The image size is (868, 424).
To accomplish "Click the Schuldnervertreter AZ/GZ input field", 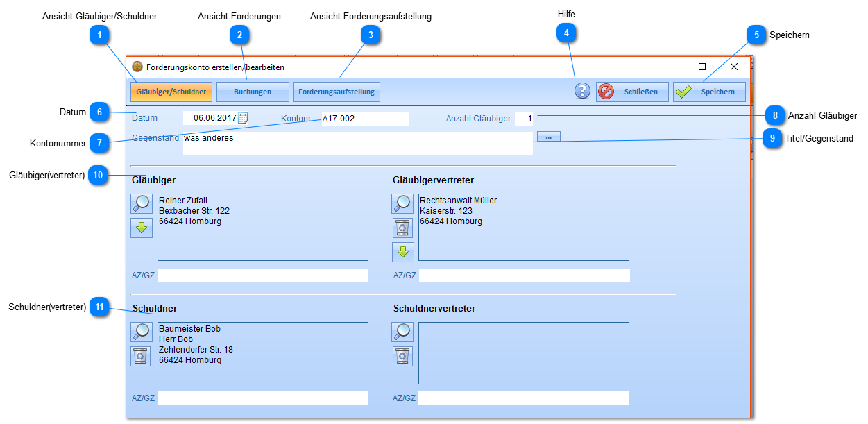I will tap(524, 398).
